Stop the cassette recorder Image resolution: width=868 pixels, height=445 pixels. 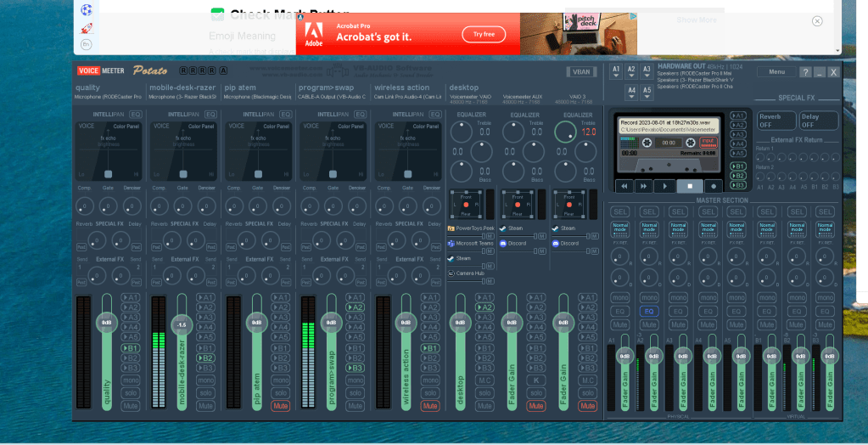pos(690,186)
